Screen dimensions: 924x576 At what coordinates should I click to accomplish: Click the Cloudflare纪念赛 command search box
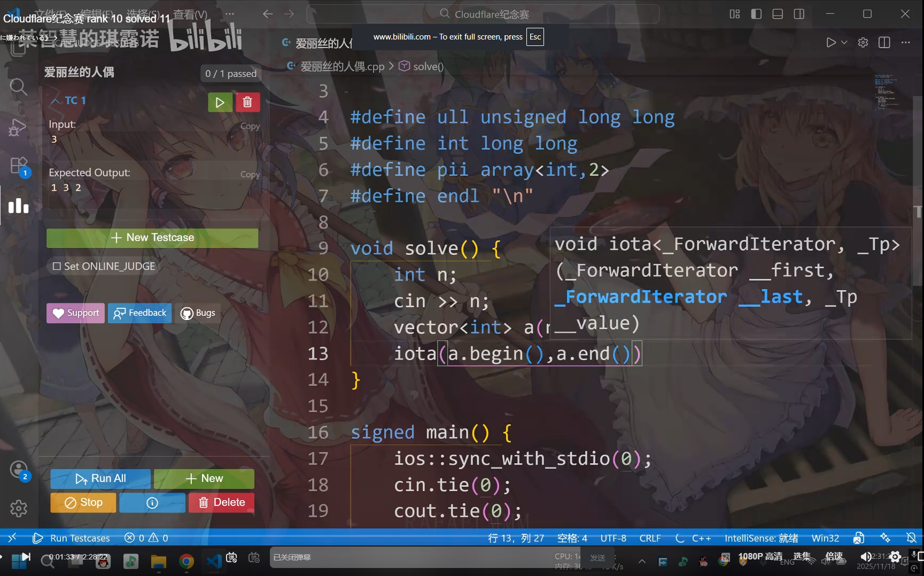tap(483, 14)
